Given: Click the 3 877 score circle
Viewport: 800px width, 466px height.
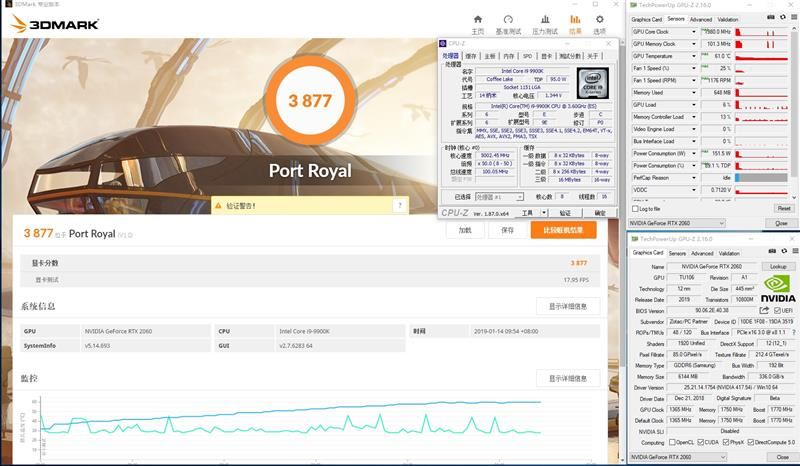Looking at the screenshot, I should [x=310, y=100].
